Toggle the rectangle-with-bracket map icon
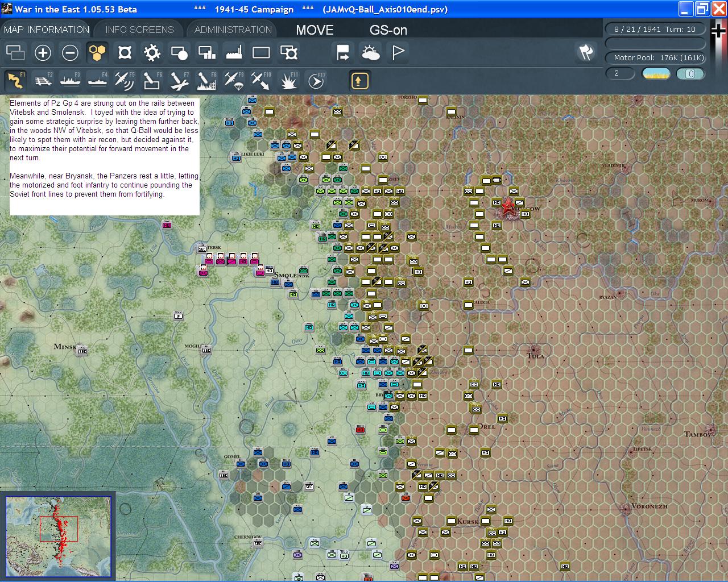The image size is (728, 582). click(289, 53)
